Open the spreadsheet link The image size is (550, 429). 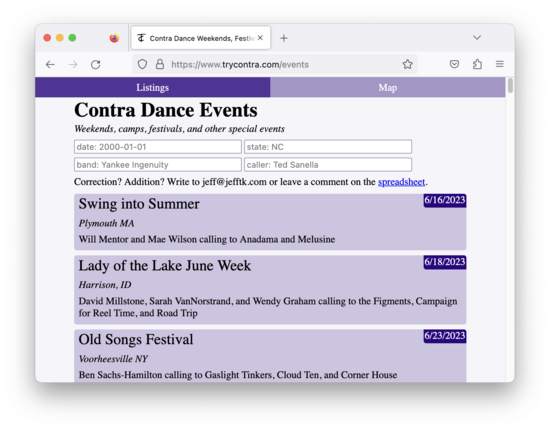pyautogui.click(x=401, y=182)
